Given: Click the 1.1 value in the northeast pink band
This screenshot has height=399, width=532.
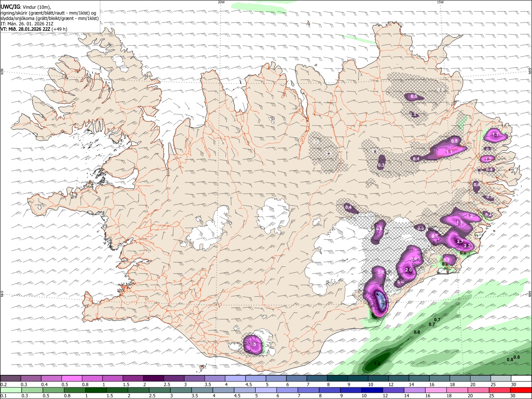Looking at the screenshot, I should click(449, 152).
